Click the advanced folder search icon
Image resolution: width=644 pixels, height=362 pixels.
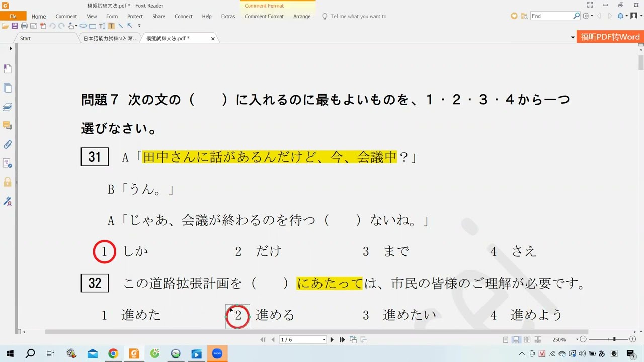(524, 16)
